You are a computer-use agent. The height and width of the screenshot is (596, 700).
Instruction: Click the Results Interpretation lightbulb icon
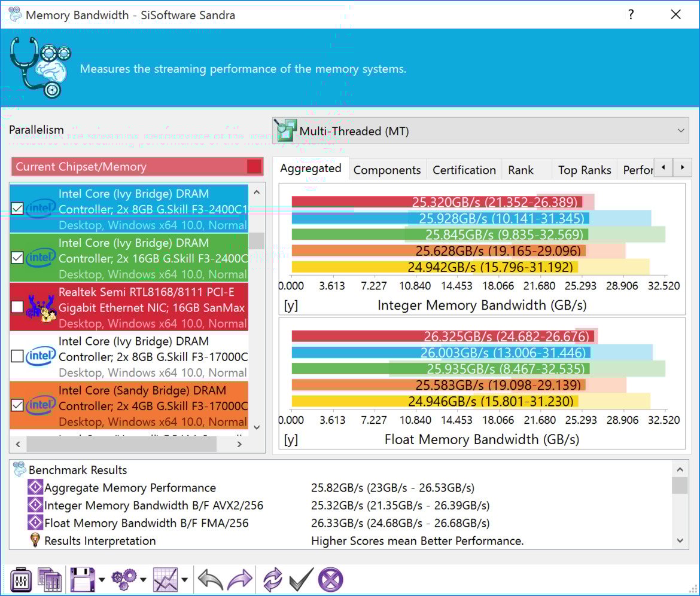(35, 540)
